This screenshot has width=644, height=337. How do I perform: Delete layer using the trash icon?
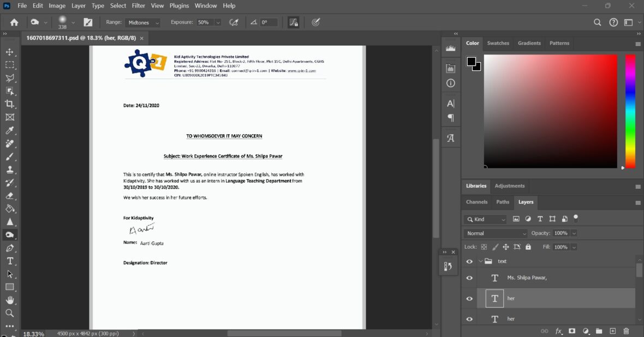pyautogui.click(x=626, y=331)
